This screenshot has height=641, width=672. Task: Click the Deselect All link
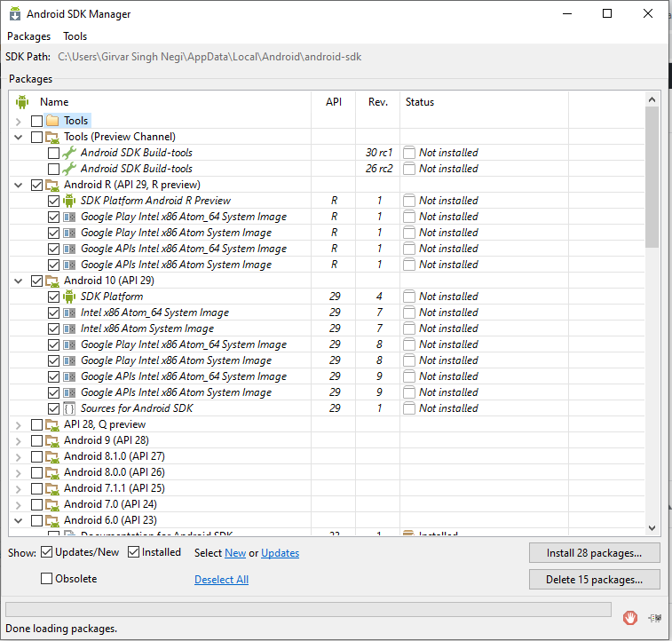pyautogui.click(x=221, y=580)
